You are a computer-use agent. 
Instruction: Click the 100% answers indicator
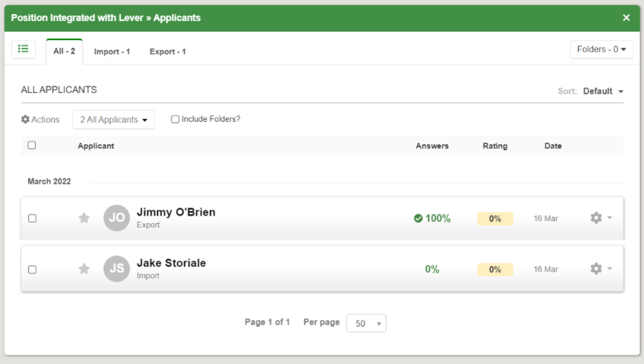pos(432,218)
